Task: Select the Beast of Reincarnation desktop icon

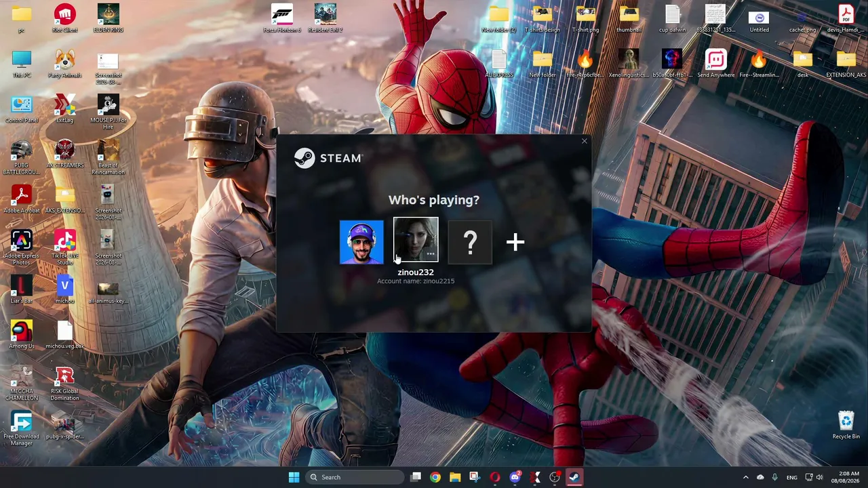Action: point(108,157)
